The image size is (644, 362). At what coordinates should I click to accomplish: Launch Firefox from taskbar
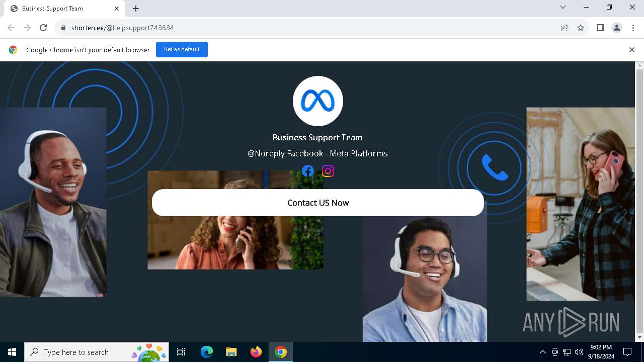point(256,352)
